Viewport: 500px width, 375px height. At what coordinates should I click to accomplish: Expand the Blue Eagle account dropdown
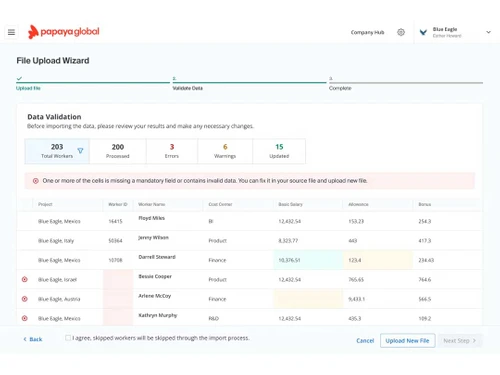pyautogui.click(x=488, y=32)
